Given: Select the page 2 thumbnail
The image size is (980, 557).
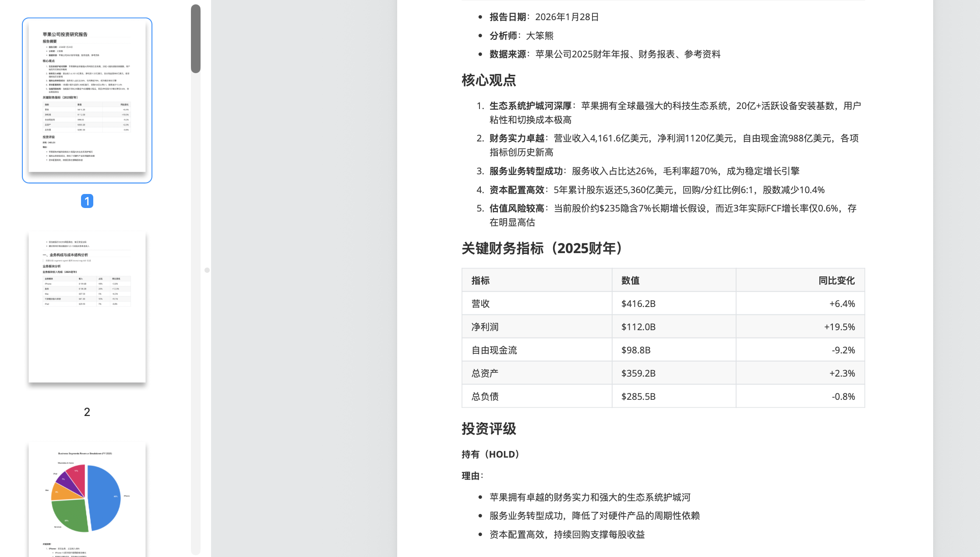Looking at the screenshot, I should point(87,307).
